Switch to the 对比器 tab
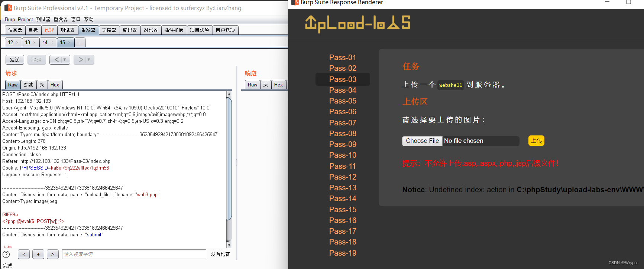Screen dimensions: 644x269 [x=151, y=30]
